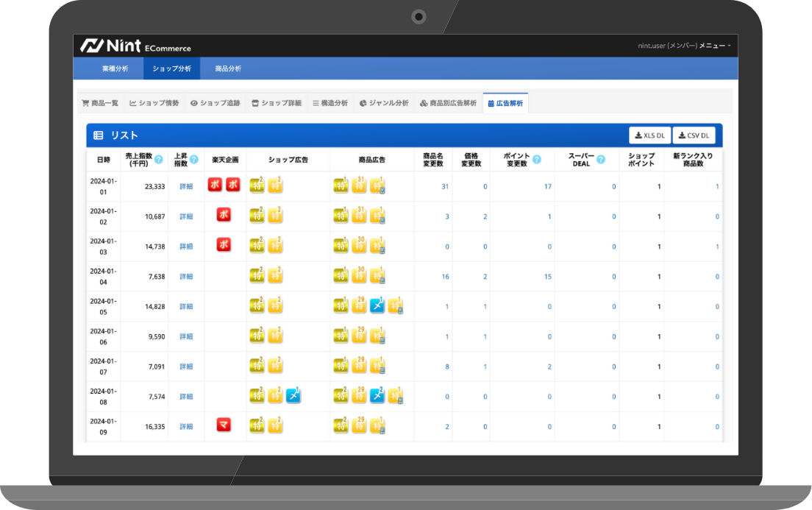Click help icon beside スーパーDEAL header

(601, 160)
